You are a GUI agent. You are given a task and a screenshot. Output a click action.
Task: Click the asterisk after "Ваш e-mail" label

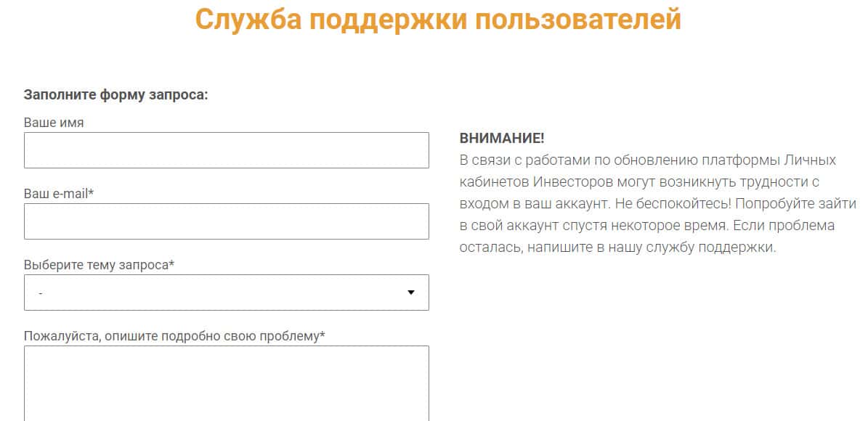pyautogui.click(x=92, y=193)
